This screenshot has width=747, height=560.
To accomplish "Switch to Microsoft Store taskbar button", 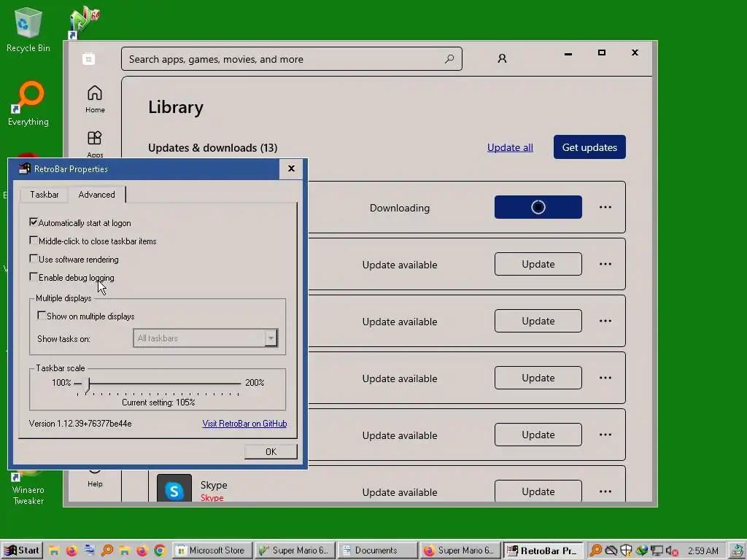I will (x=212, y=551).
